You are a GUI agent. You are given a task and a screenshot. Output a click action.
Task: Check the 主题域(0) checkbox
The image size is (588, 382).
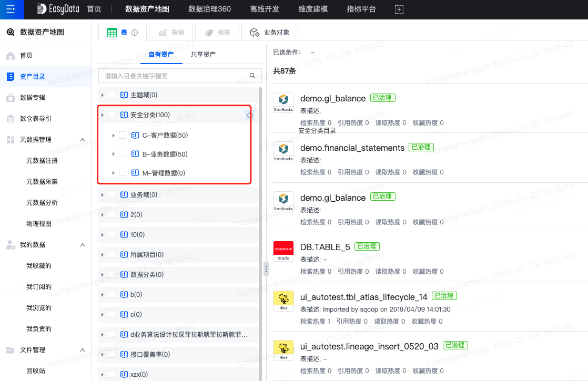click(x=111, y=95)
